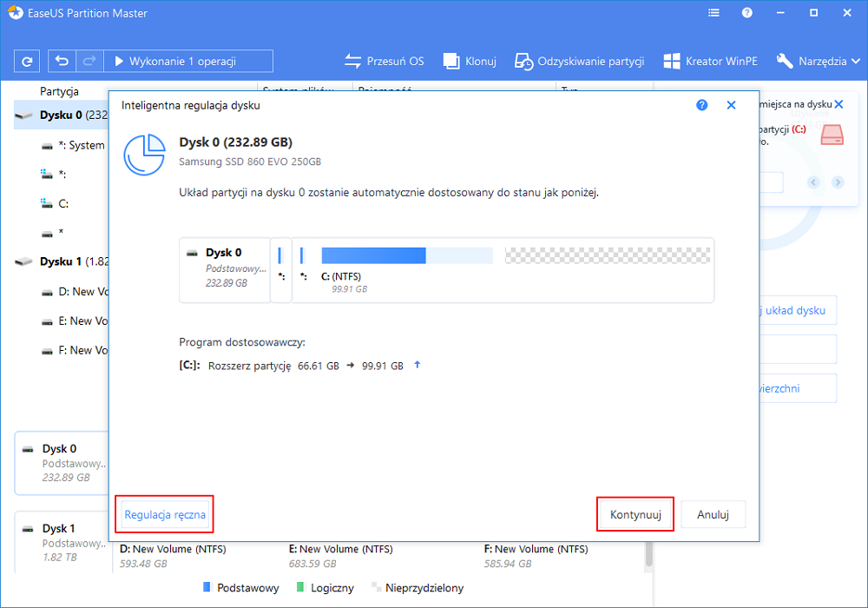Click the Dysk 0 card in the bottom disk map
The height and width of the screenshot is (608, 868).
click(x=62, y=463)
